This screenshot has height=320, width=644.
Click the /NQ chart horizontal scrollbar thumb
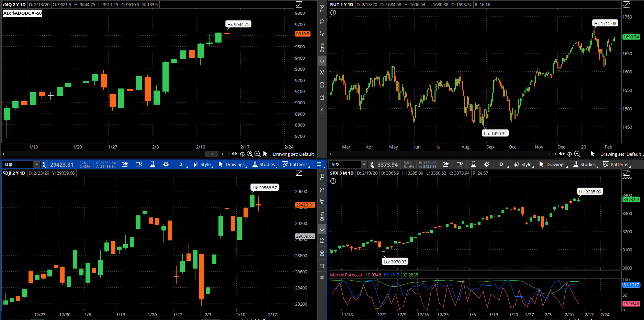[x=212, y=154]
